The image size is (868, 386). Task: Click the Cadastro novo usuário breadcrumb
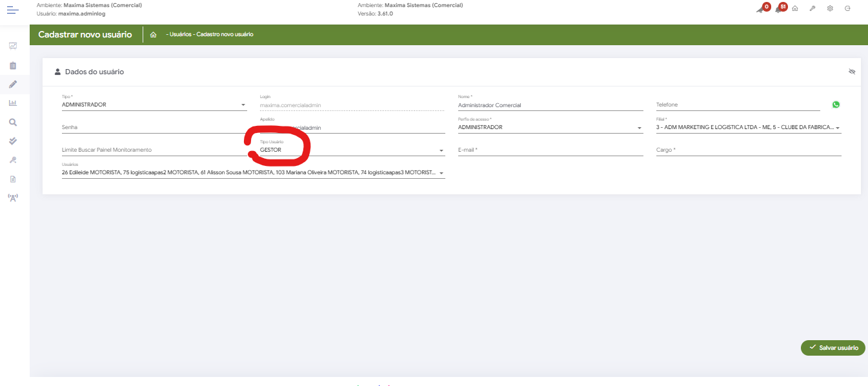pos(225,34)
